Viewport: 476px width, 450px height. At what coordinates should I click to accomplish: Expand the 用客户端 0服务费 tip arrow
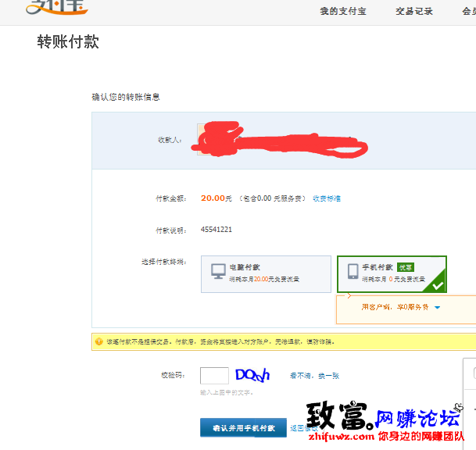click(x=437, y=308)
